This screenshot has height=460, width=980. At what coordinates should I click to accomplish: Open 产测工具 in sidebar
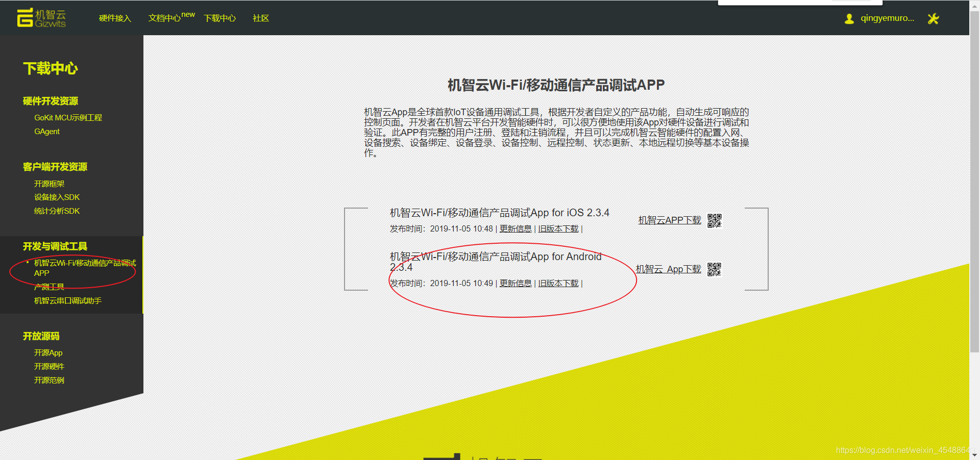(x=49, y=287)
